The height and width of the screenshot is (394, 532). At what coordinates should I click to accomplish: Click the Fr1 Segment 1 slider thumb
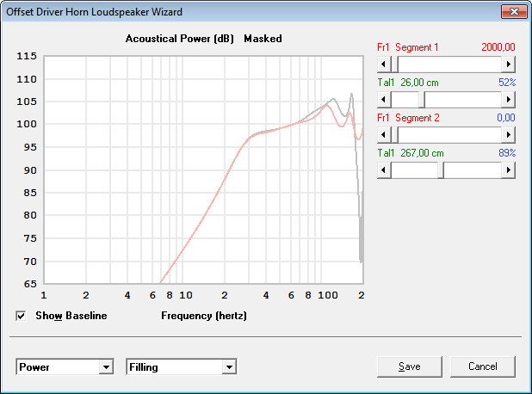click(x=394, y=64)
